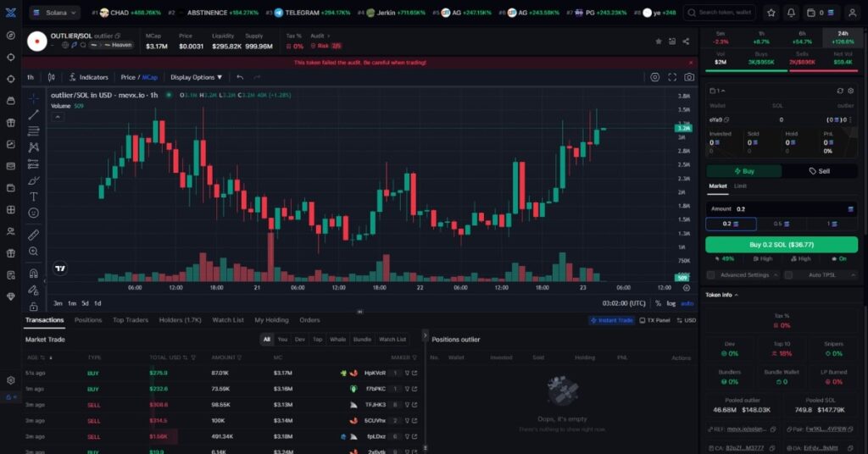Enter fullscreen chart mode
Screen dimensions: 868x454
[672, 77]
